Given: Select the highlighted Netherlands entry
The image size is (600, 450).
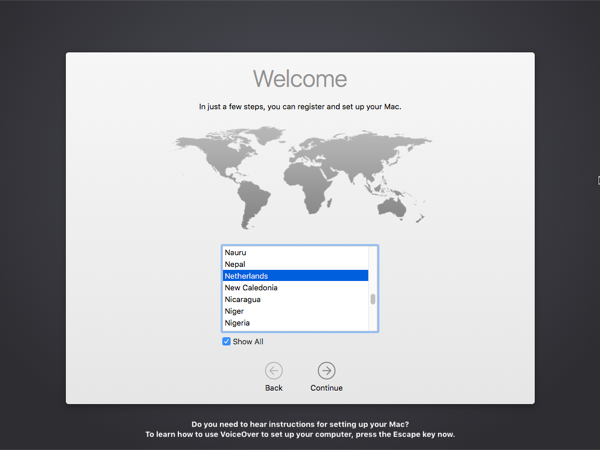Looking at the screenshot, I should (x=247, y=276).
